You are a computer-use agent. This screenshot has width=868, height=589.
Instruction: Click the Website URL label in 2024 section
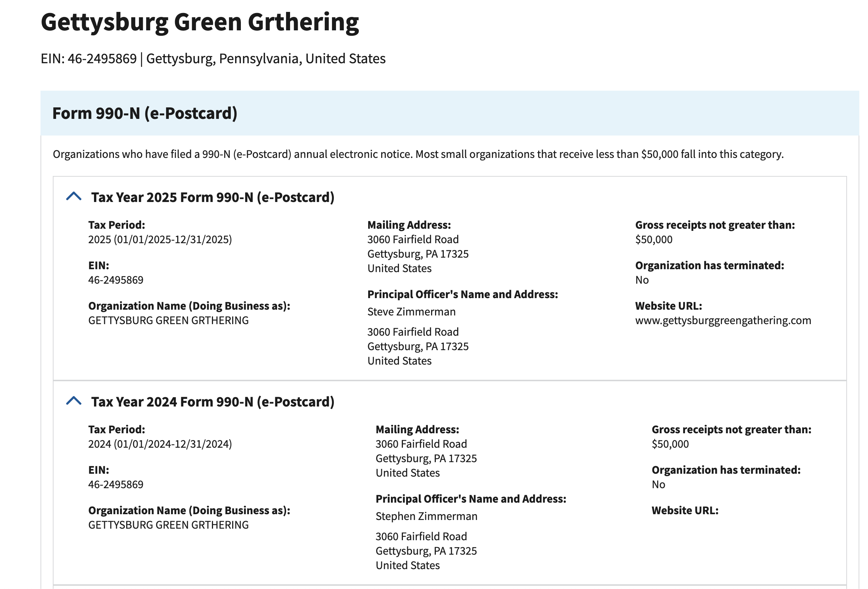685,510
